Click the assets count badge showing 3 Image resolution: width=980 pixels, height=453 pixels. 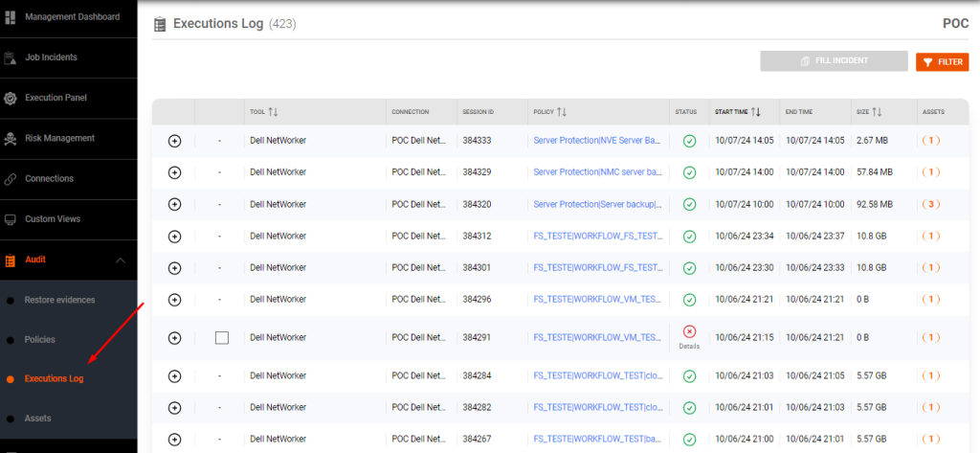tap(930, 204)
